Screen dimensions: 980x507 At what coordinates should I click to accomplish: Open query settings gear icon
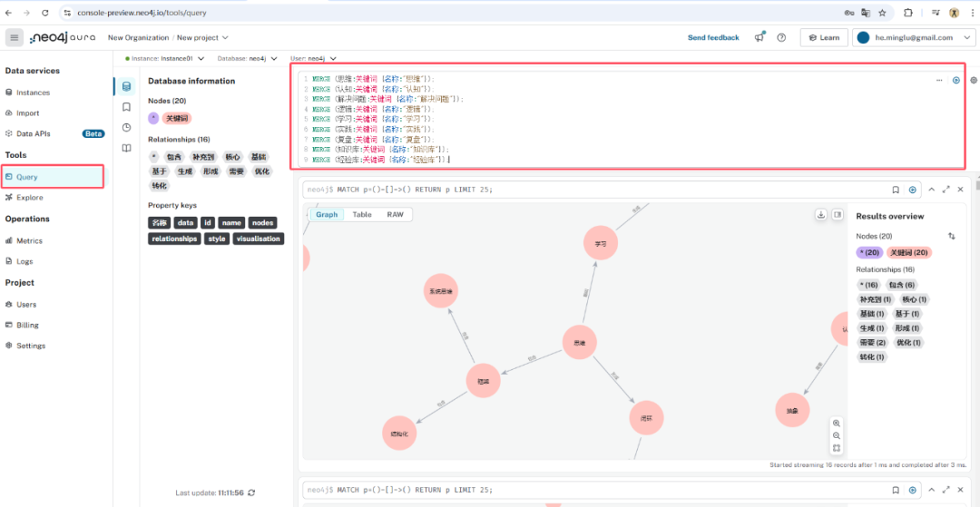[x=974, y=80]
